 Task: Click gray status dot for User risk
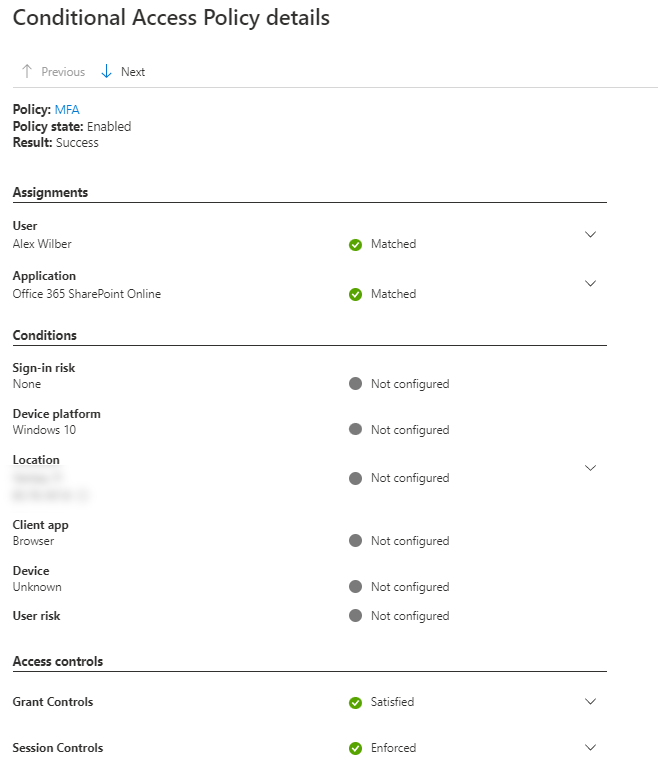coord(355,616)
